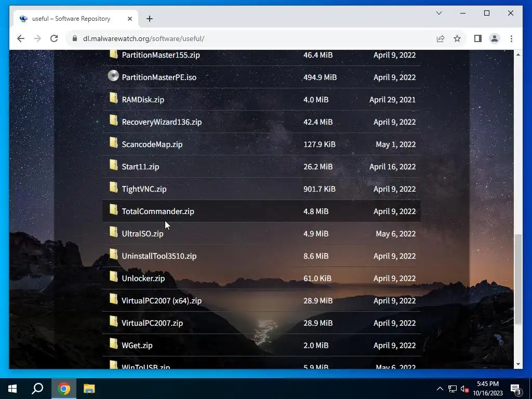Click the archive icon beside TightVNC.zip
Viewport: 532px width, 399px height.
114,188
